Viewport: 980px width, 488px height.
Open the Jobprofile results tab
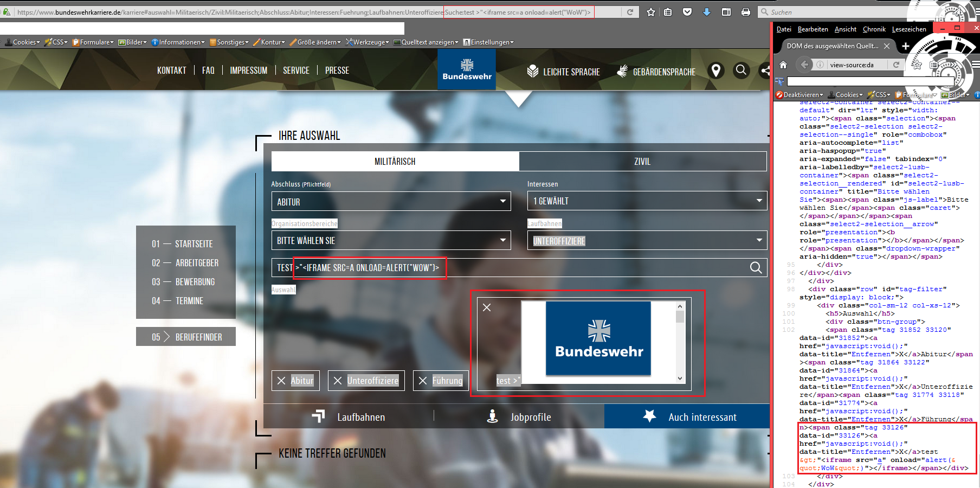coord(519,416)
